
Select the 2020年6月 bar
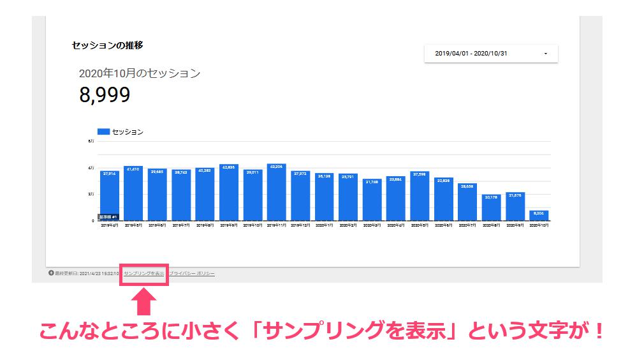(x=444, y=199)
